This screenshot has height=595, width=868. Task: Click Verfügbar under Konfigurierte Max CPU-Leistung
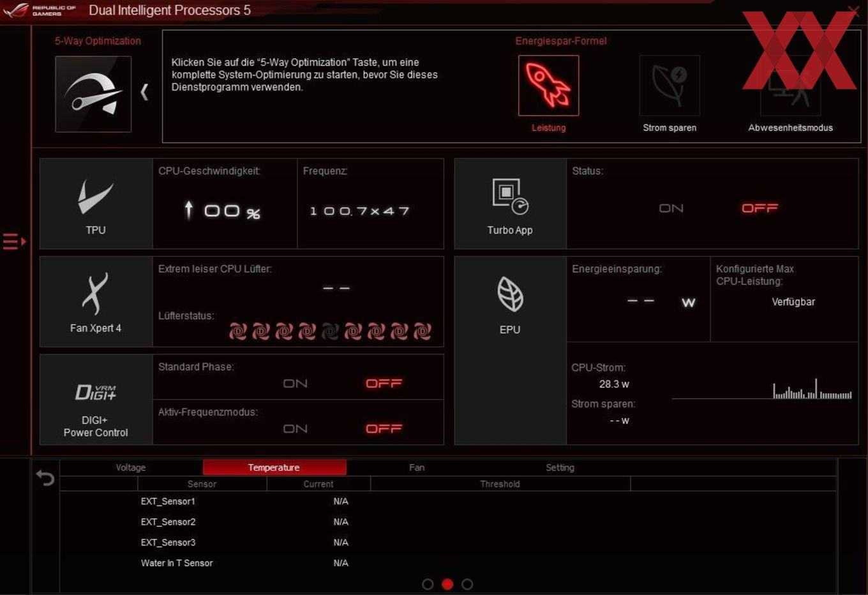[x=793, y=301]
